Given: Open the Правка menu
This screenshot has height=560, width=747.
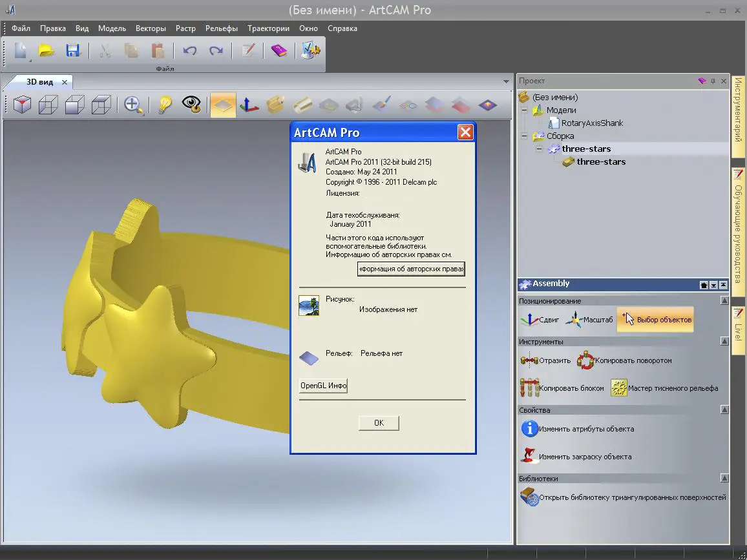Looking at the screenshot, I should coord(53,28).
